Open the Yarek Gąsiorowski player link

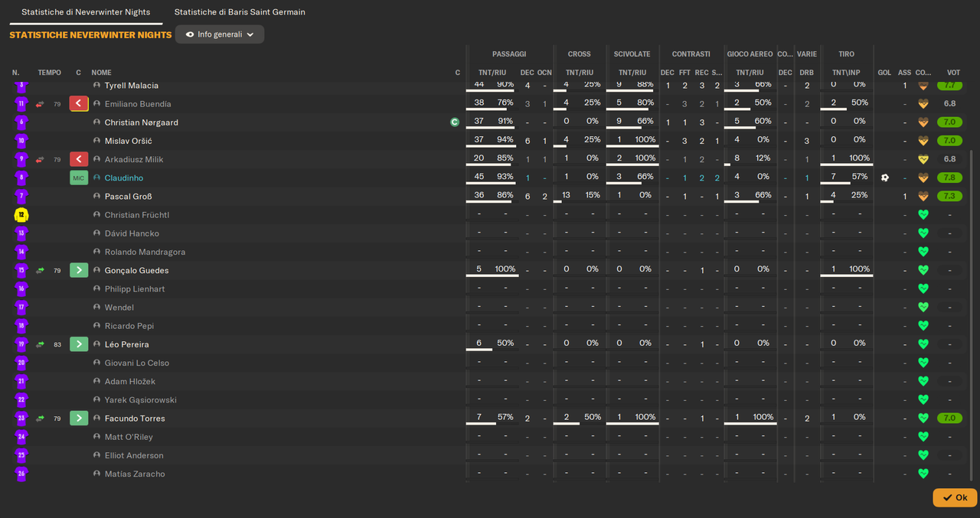(x=141, y=400)
